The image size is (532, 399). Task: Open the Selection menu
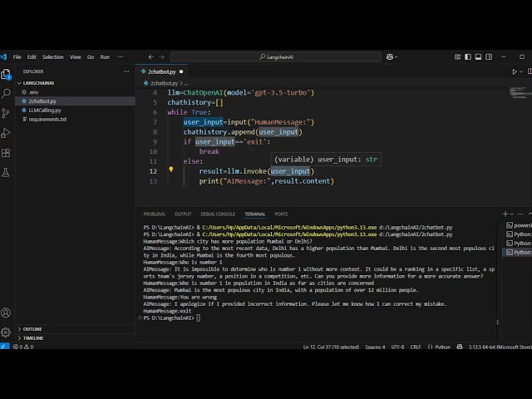pyautogui.click(x=52, y=57)
